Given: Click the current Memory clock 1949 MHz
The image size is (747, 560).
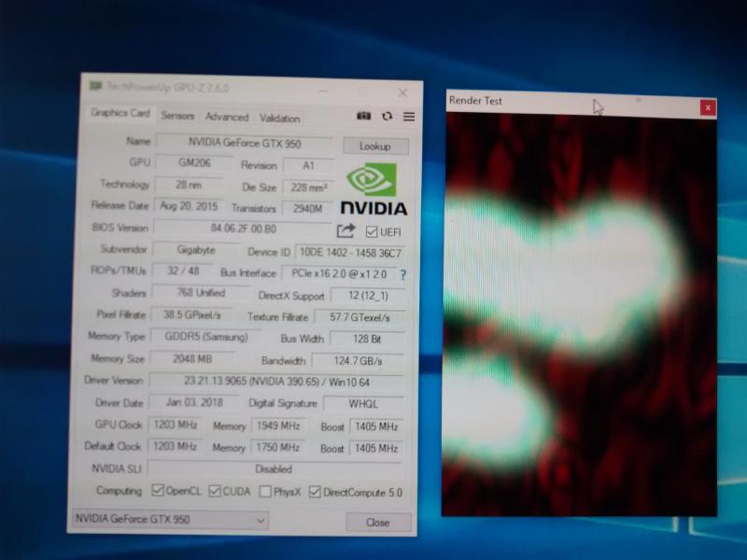Looking at the screenshot, I should click(278, 426).
